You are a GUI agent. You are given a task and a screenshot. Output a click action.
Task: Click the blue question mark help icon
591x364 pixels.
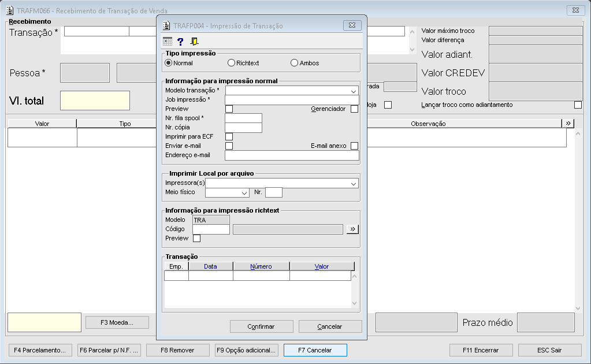(x=181, y=42)
